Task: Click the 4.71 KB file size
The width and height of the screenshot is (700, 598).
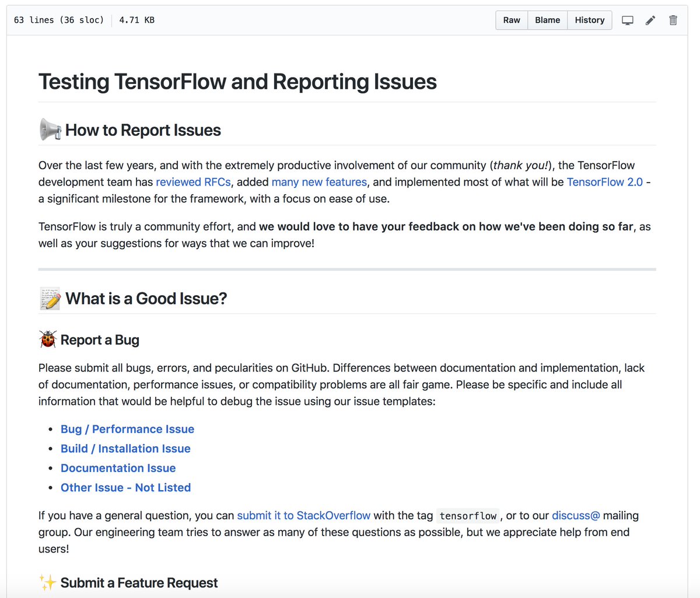Action: point(137,20)
